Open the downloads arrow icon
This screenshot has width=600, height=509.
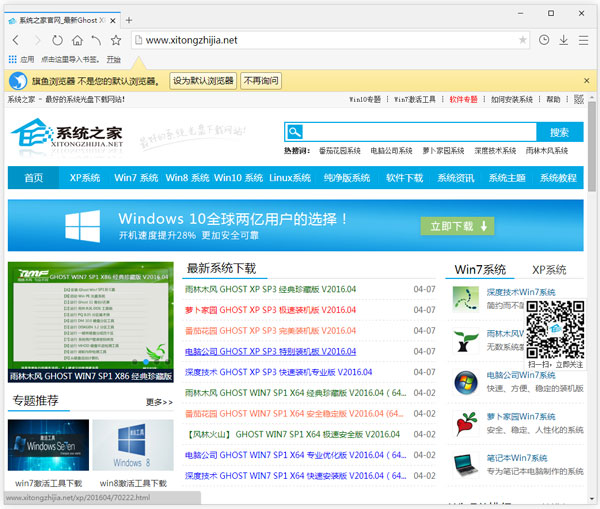[564, 40]
